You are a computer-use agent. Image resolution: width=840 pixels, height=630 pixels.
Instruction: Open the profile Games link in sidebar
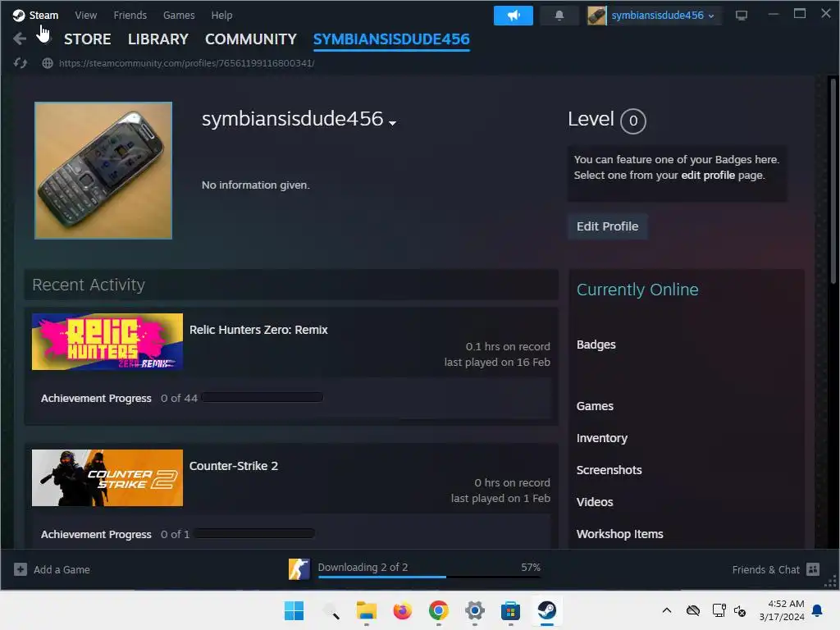pos(595,406)
